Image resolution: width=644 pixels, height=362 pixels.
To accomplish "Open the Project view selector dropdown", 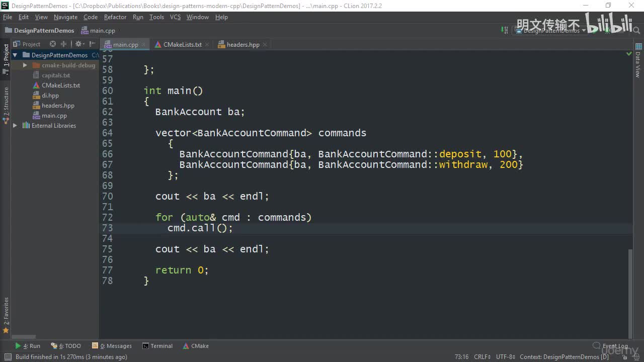I will click(x=27, y=44).
